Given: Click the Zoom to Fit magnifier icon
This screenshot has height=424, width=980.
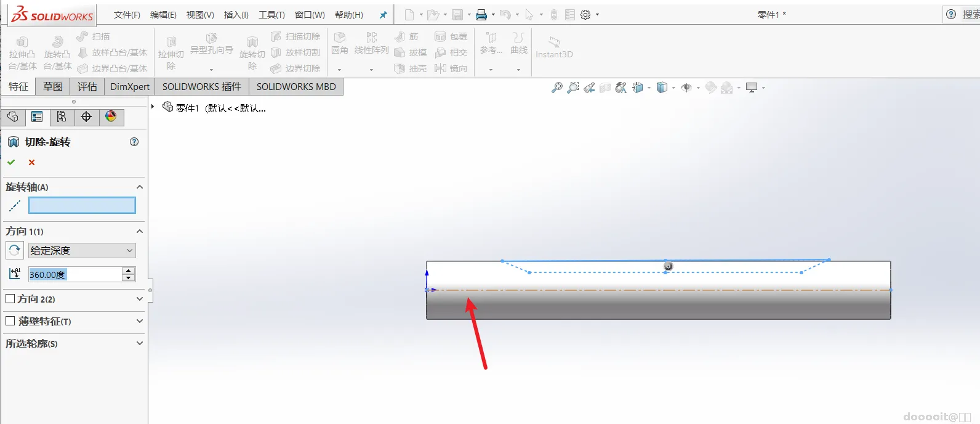Looking at the screenshot, I should click(x=556, y=88).
